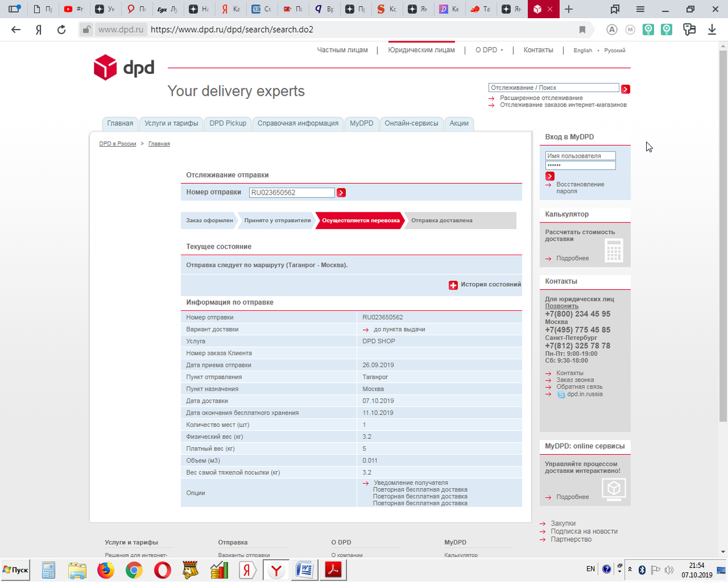Click Восстановление пароля link
The image size is (728, 582).
coord(580,187)
